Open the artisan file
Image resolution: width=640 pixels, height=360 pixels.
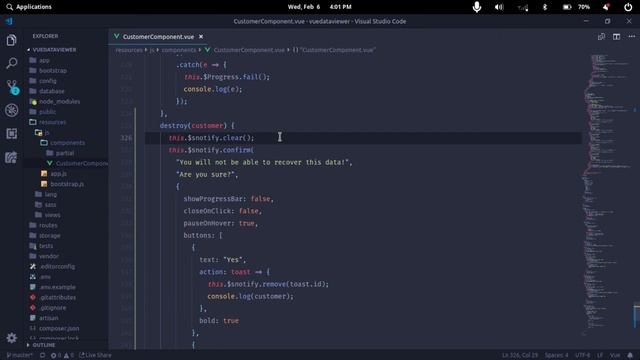(x=49, y=318)
